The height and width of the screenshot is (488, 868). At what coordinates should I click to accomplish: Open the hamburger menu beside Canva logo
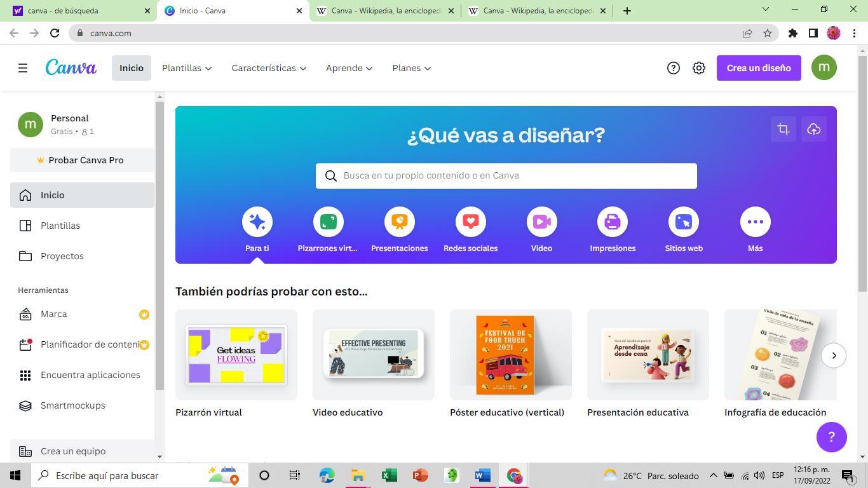coord(23,68)
